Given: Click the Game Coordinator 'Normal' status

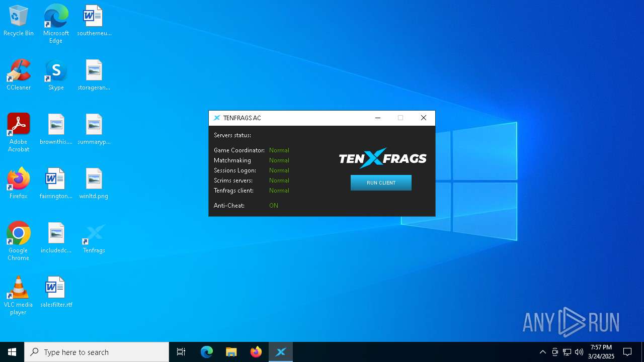Looking at the screenshot, I should point(279,150).
